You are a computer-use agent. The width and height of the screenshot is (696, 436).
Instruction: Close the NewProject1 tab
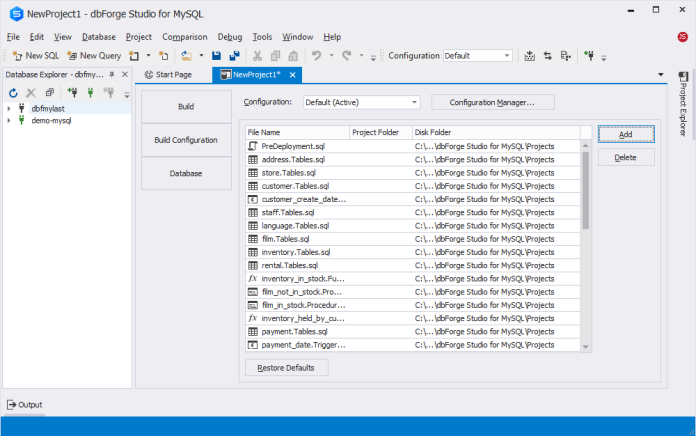click(x=293, y=75)
